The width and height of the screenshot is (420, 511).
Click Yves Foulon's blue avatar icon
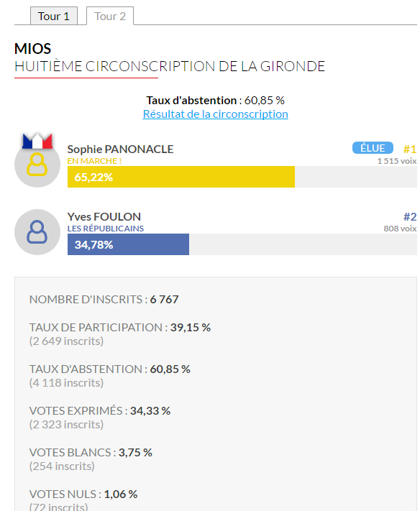pos(37,232)
